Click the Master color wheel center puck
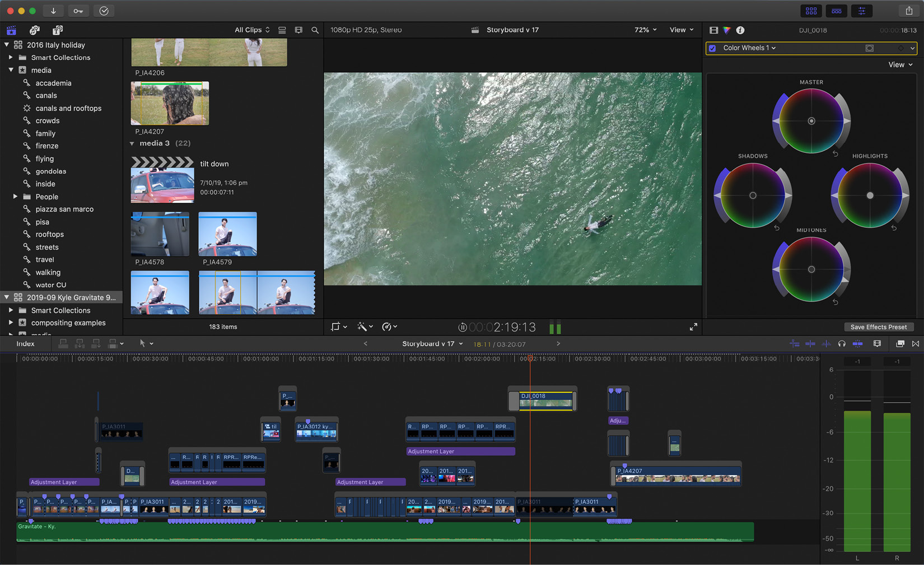The image size is (924, 565). [x=811, y=121]
